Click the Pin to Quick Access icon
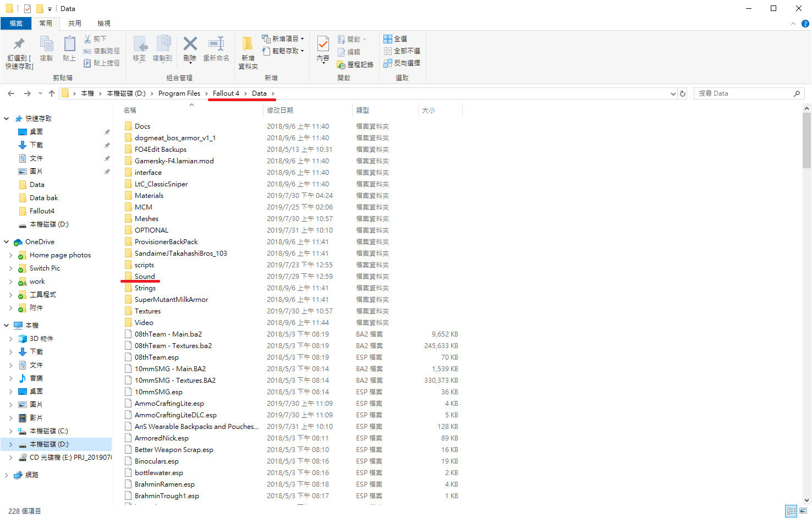 coord(19,45)
